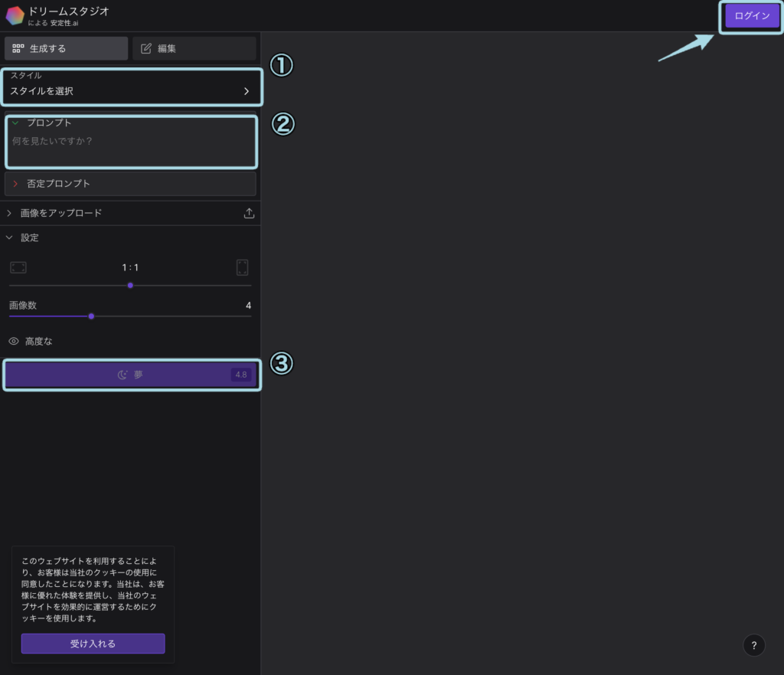Image resolution: width=784 pixels, height=675 pixels.
Task: Click the moon icon on Dream button
Action: point(122,375)
